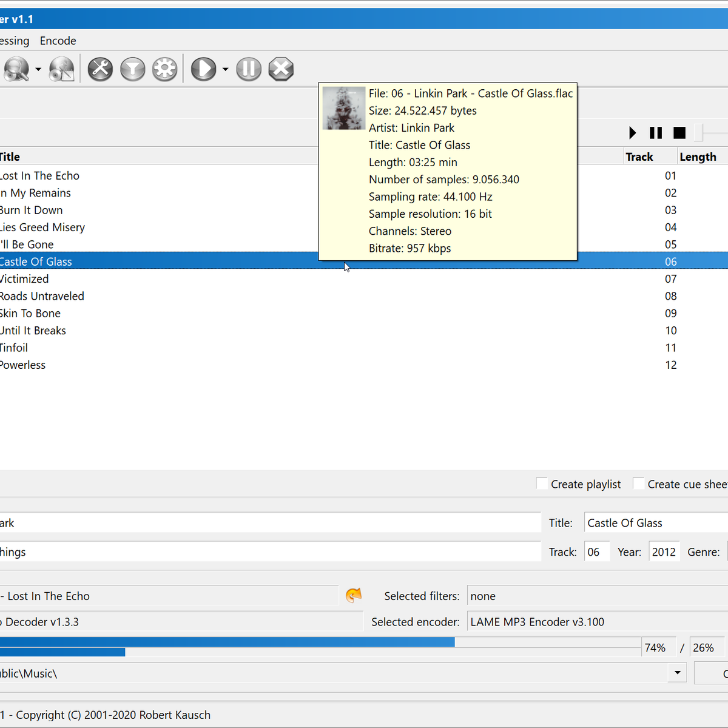
Task: Sort by the Track column header
Action: point(650,157)
